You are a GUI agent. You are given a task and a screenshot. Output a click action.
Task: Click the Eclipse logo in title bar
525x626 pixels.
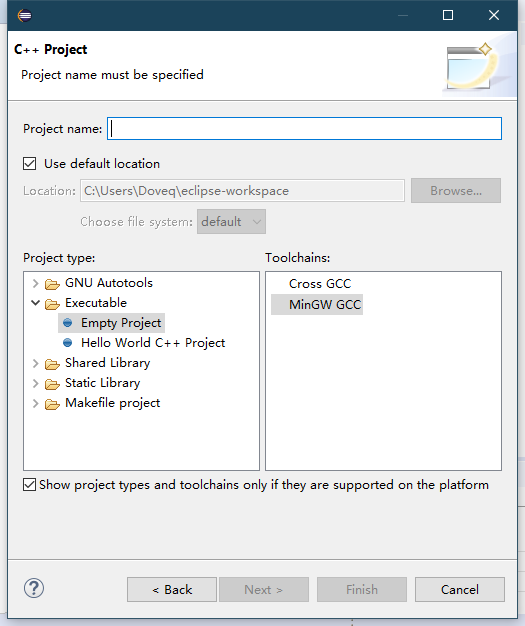(25, 16)
